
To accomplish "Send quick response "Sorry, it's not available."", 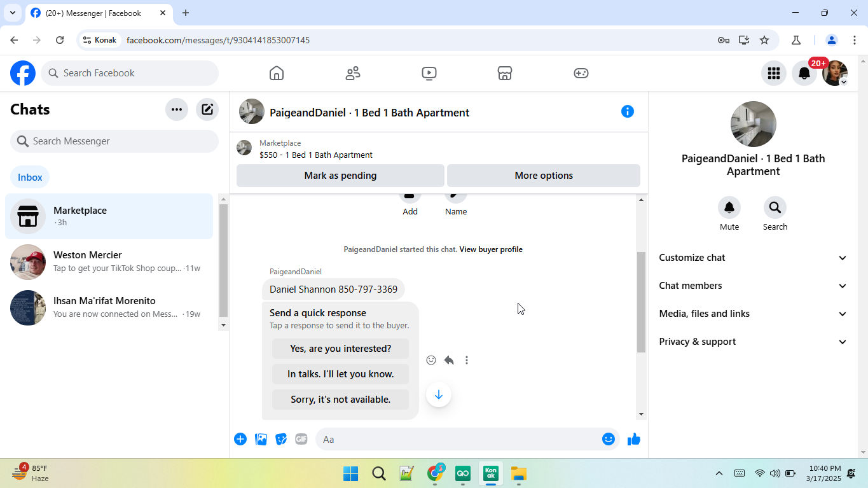I will 341,400.
